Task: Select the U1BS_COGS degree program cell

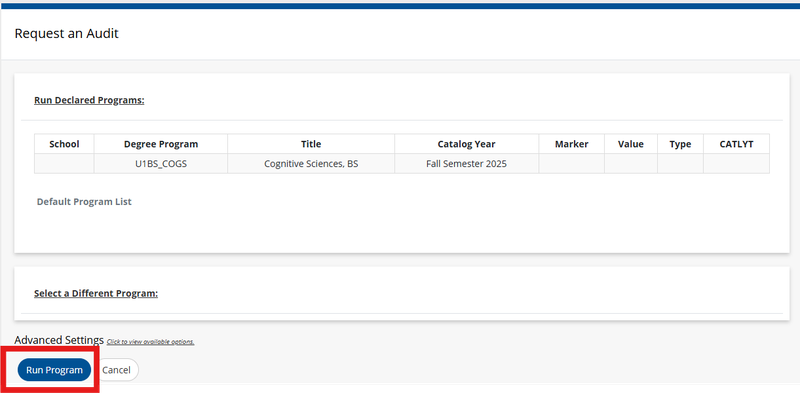Action: point(161,164)
